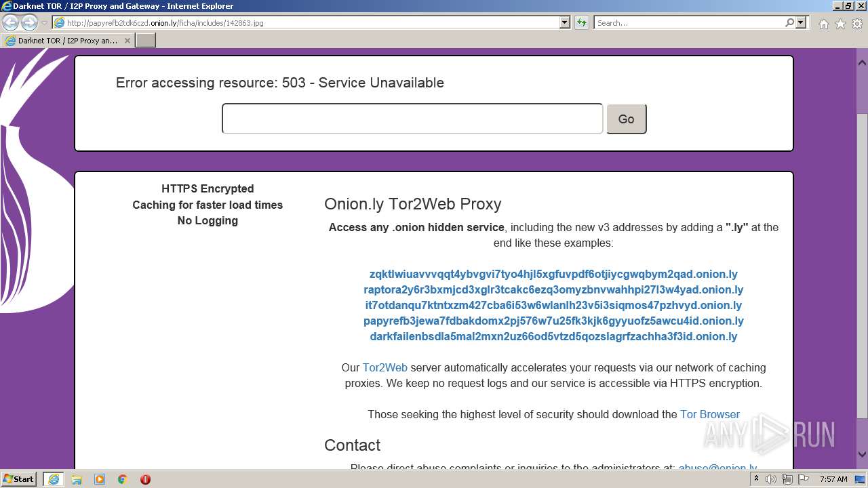Go to the Home page icon
868x488 pixels.
[823, 24]
